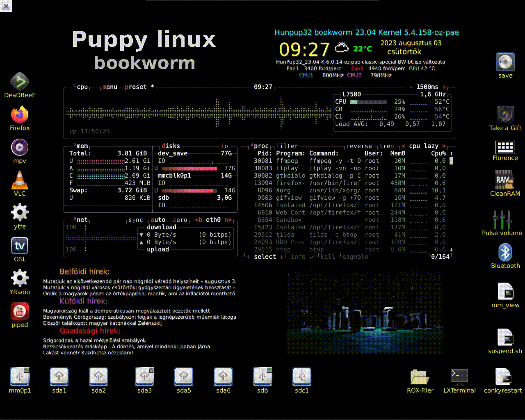Select next network interface n
The height and width of the screenshot is (420, 525).
[228, 220]
